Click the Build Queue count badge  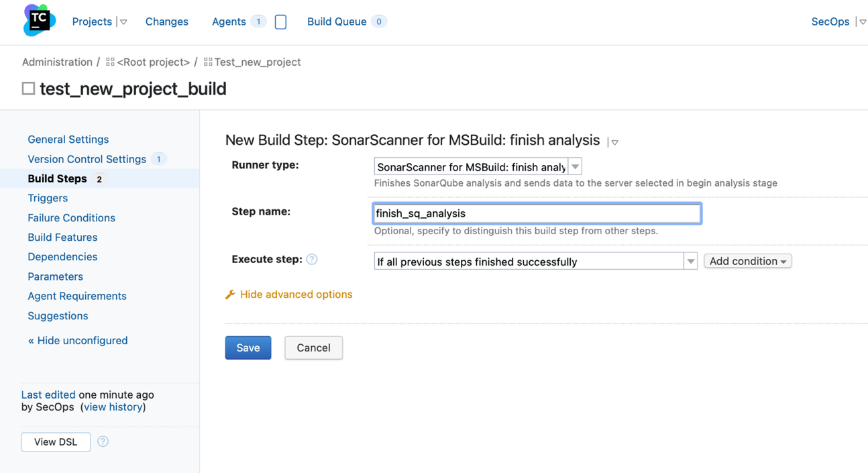[379, 21]
